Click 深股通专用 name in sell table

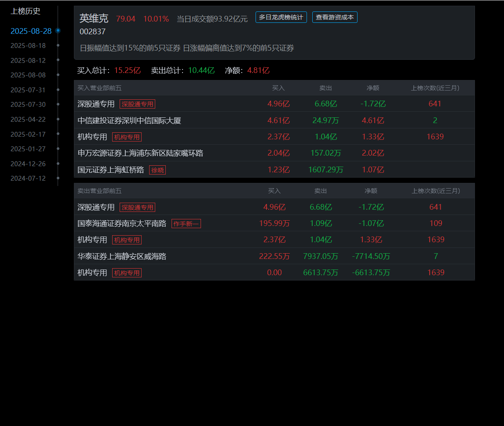click(96, 207)
